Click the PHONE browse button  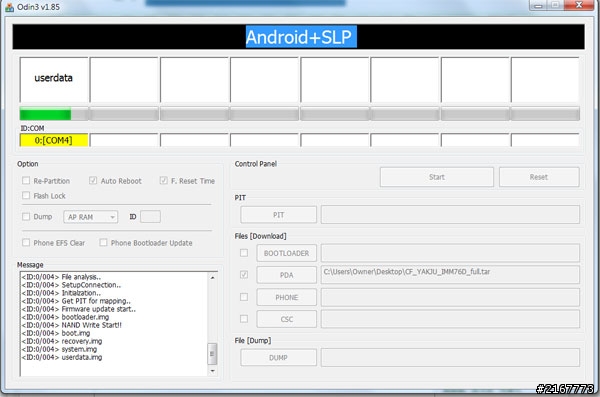tap(287, 297)
